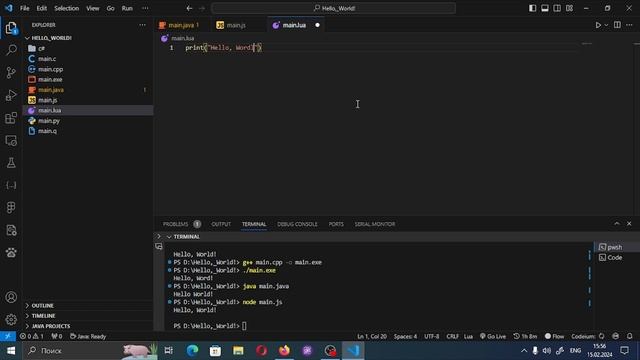Viewport: 640px width, 360px height.
Task: Open the Remote Explorer view
Action: 11,140
